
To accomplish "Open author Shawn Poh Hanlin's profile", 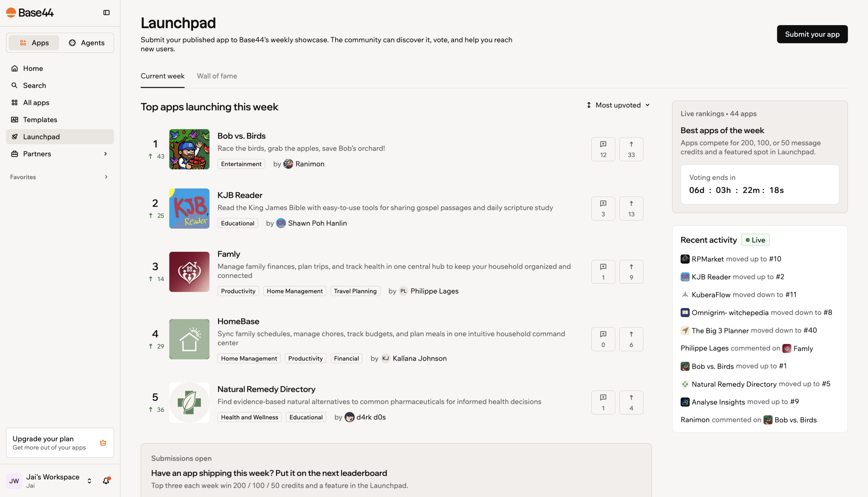I will click(317, 223).
